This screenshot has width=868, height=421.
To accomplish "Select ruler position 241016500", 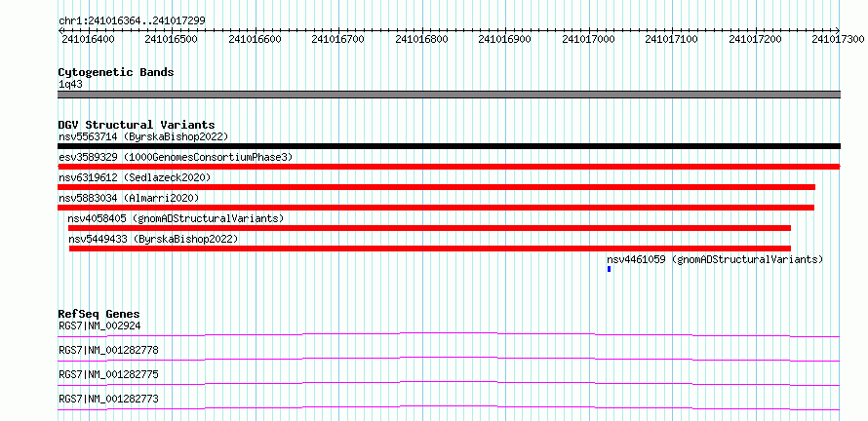I will tap(171, 39).
